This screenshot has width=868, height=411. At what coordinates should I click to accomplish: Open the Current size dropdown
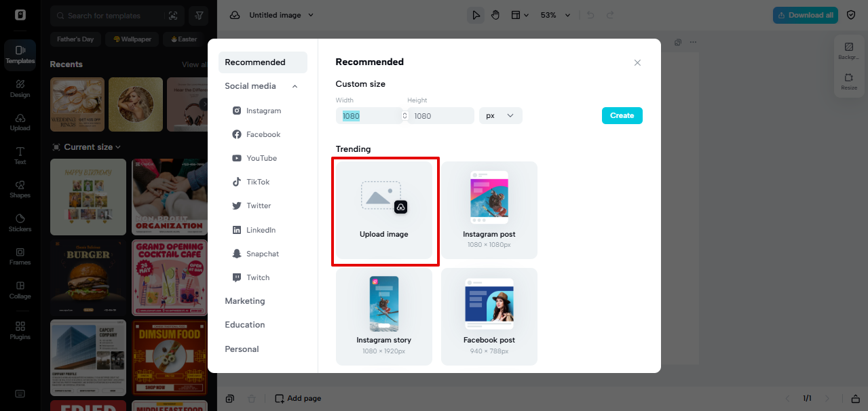(87, 147)
